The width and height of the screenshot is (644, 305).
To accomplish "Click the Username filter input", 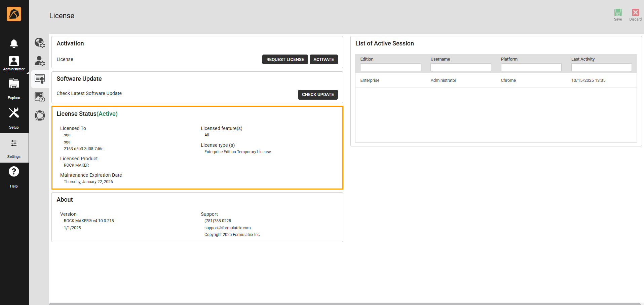I will coord(461,67).
